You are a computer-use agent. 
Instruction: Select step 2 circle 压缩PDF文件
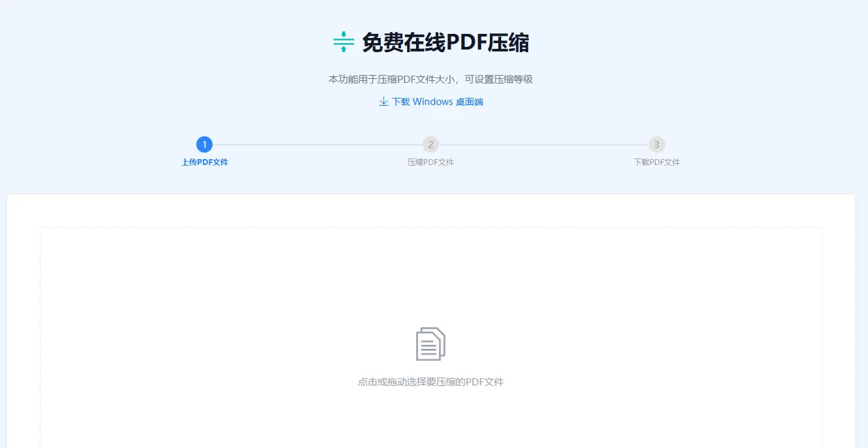(x=430, y=145)
